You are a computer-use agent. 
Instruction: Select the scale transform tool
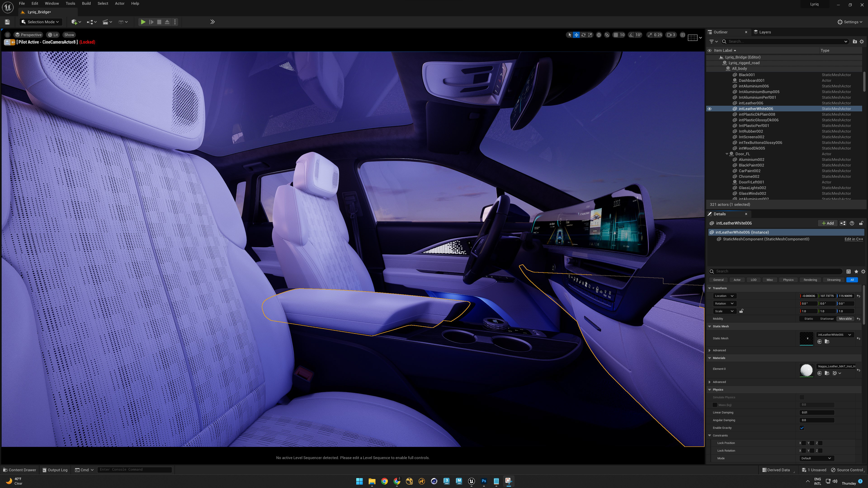(590, 35)
